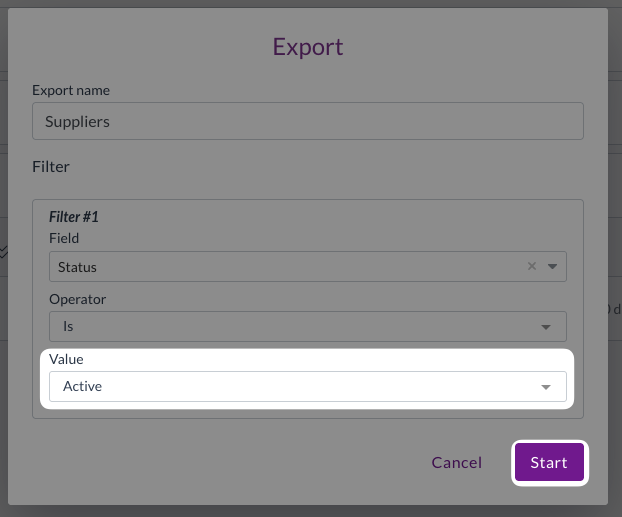Click the Export name input containing Suppliers
This screenshot has width=622, height=517.
308,122
